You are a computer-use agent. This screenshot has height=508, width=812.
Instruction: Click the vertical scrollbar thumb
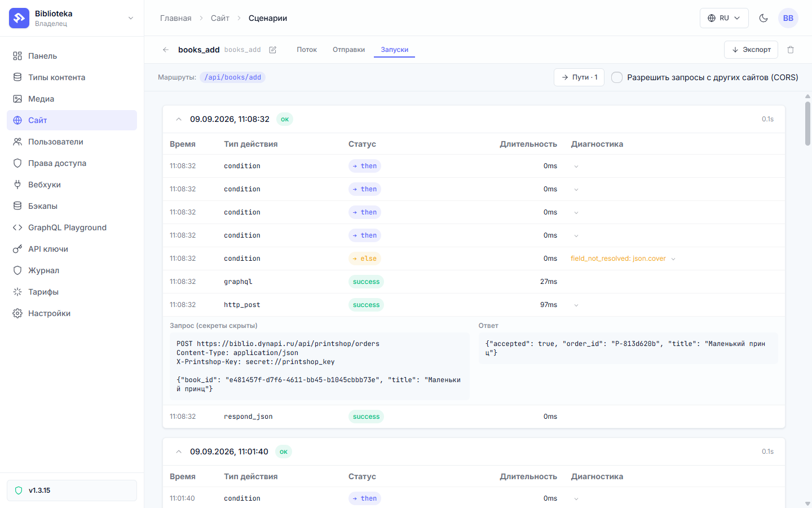click(x=807, y=123)
